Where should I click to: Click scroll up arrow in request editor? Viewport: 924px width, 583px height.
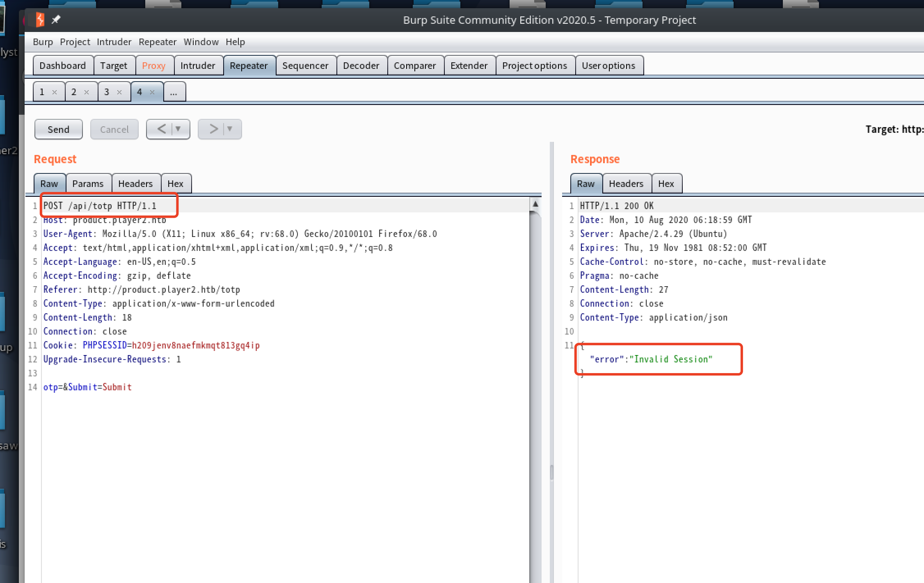(535, 204)
